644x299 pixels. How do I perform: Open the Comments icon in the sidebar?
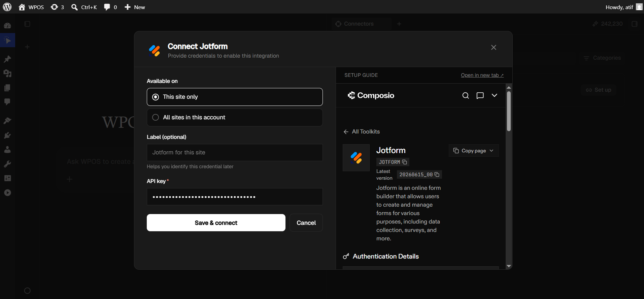[7, 102]
